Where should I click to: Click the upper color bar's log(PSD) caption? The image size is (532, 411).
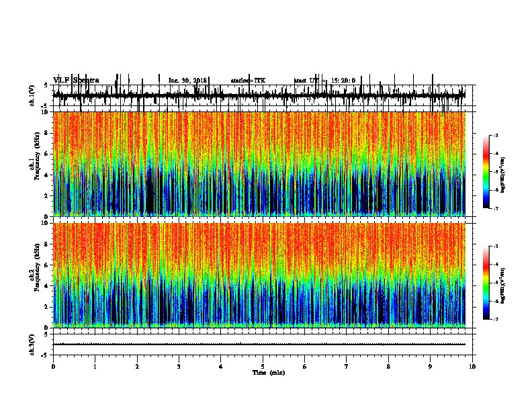pyautogui.click(x=503, y=175)
